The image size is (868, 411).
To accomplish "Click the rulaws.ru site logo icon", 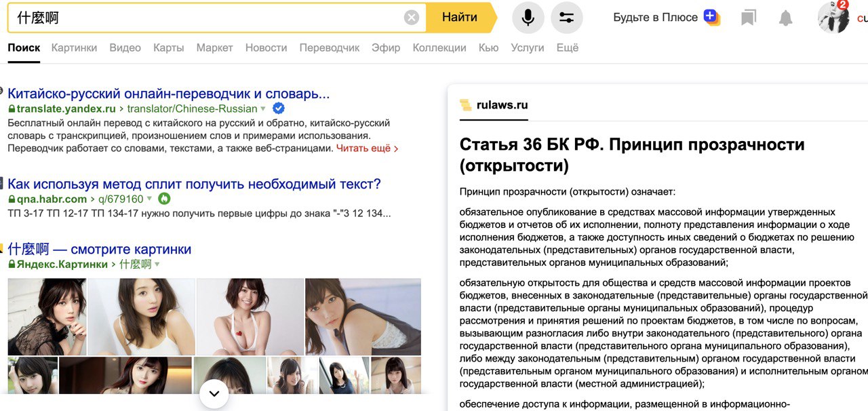I will click(465, 105).
